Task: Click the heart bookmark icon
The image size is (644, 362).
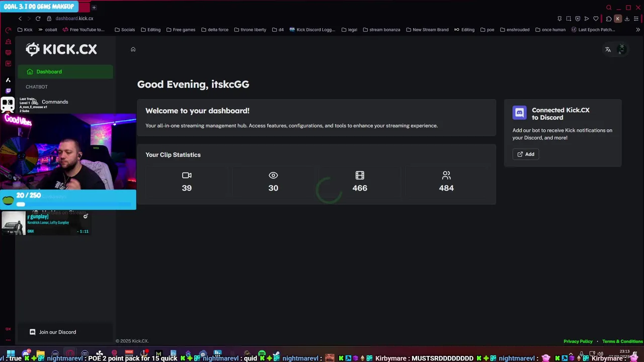Action: (x=596, y=19)
